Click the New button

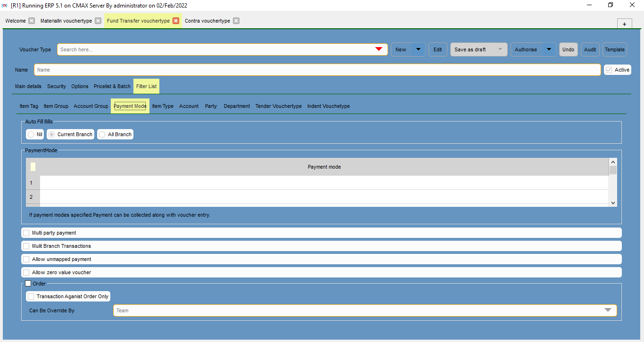401,49
